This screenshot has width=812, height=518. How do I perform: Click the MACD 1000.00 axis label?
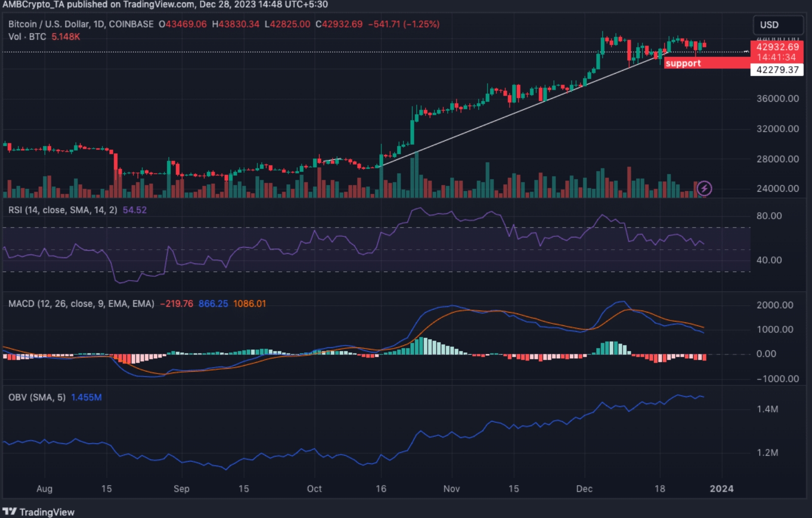tap(775, 330)
